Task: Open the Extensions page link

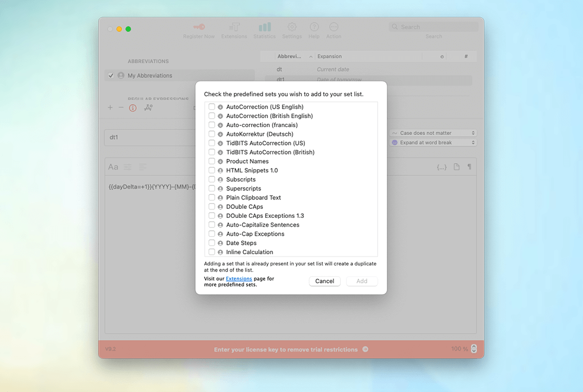Action: pyautogui.click(x=239, y=278)
